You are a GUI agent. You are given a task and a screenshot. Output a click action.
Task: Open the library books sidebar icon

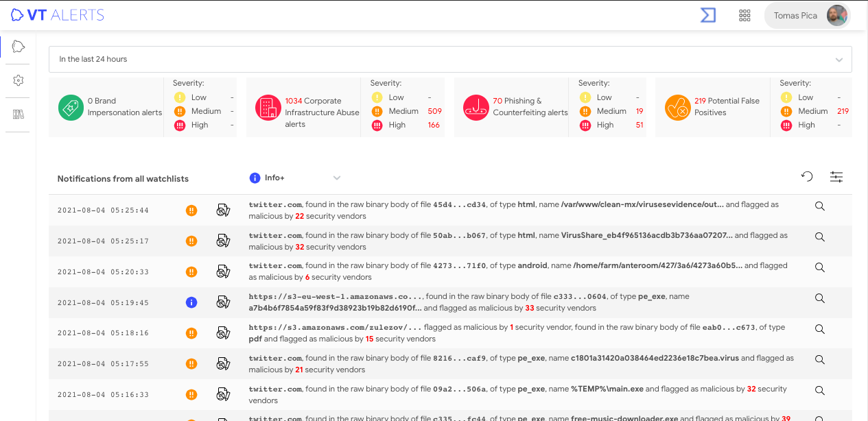coord(19,115)
